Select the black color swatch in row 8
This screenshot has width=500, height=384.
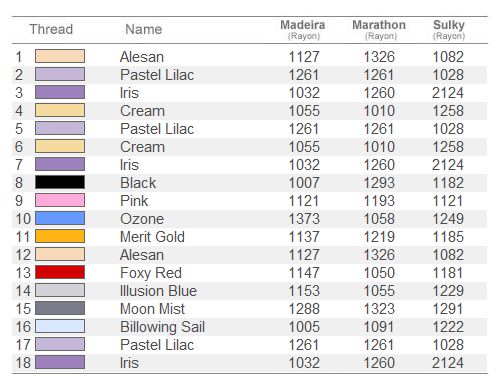[60, 182]
